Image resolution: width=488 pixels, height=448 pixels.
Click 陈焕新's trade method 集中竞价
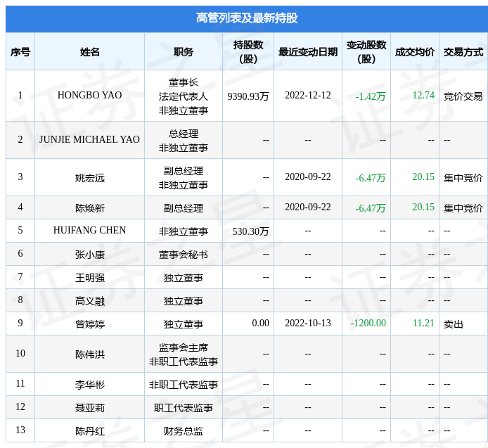[463, 207]
